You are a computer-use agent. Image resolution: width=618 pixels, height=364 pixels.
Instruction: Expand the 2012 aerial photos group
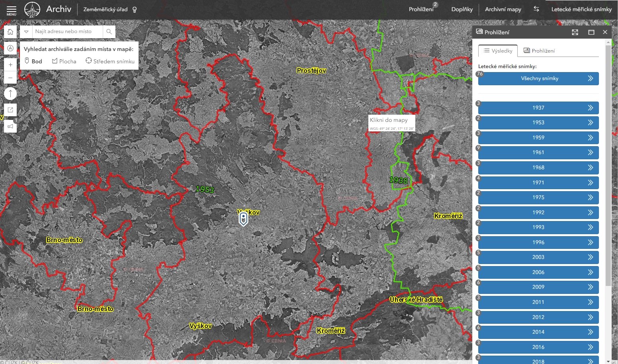pos(538,317)
